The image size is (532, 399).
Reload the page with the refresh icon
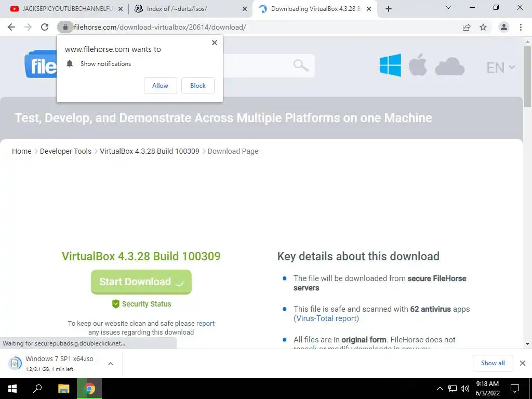pos(45,27)
